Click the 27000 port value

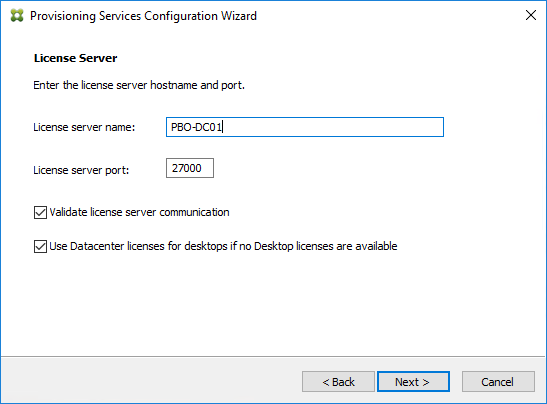tap(187, 168)
